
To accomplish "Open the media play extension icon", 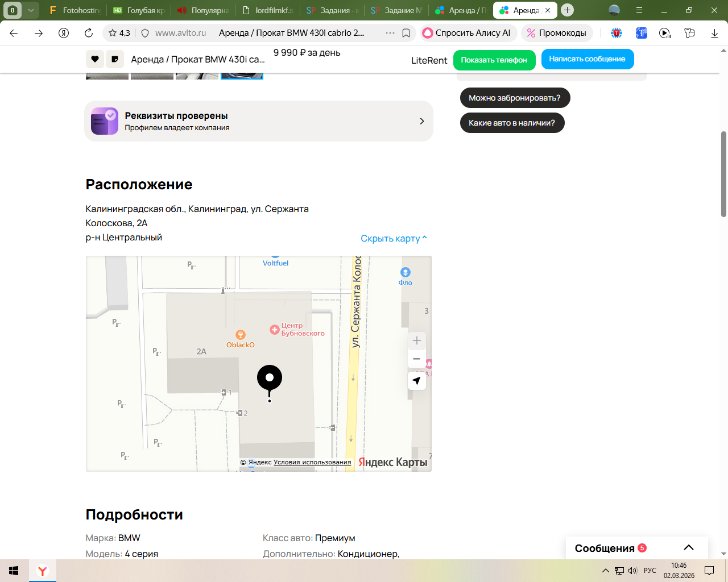I will point(665,33).
